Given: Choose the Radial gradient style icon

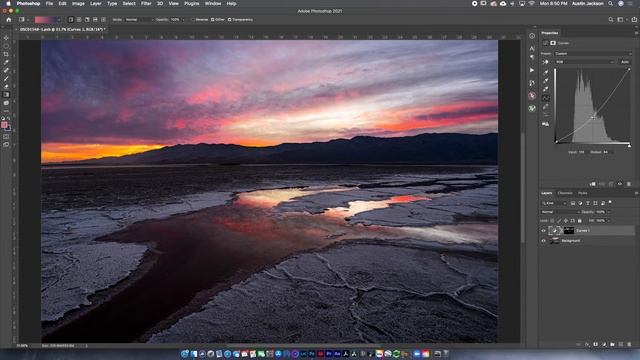Looking at the screenshot, I should click(x=79, y=20).
